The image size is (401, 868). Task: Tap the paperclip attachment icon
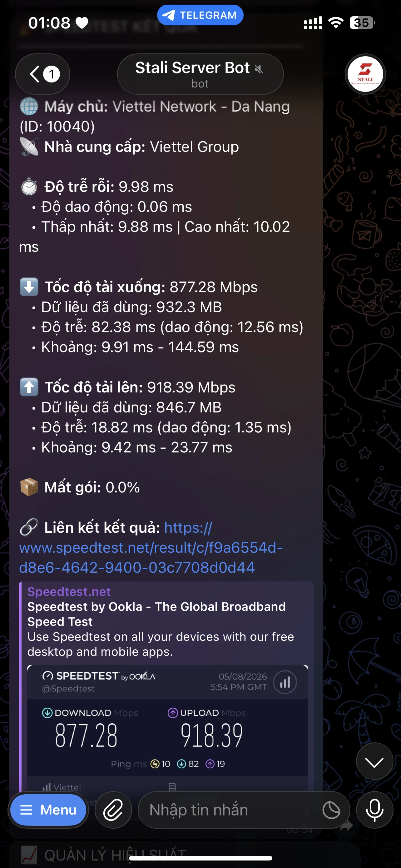(x=113, y=810)
